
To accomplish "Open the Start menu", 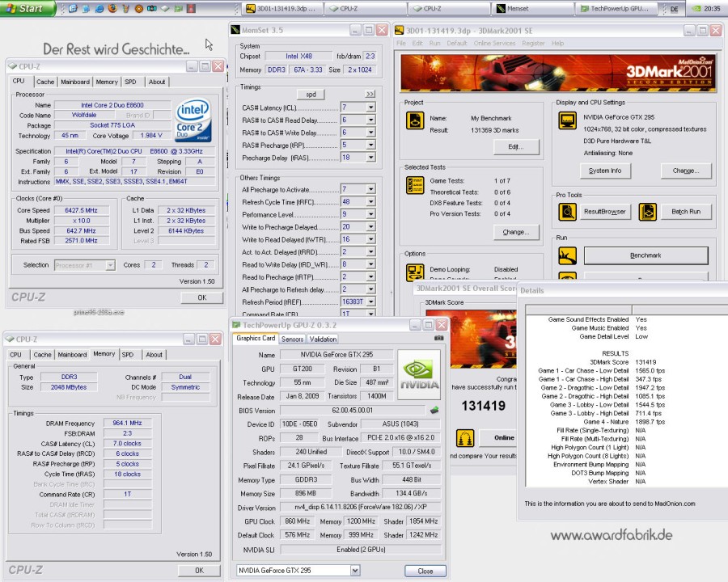I will (28, 8).
